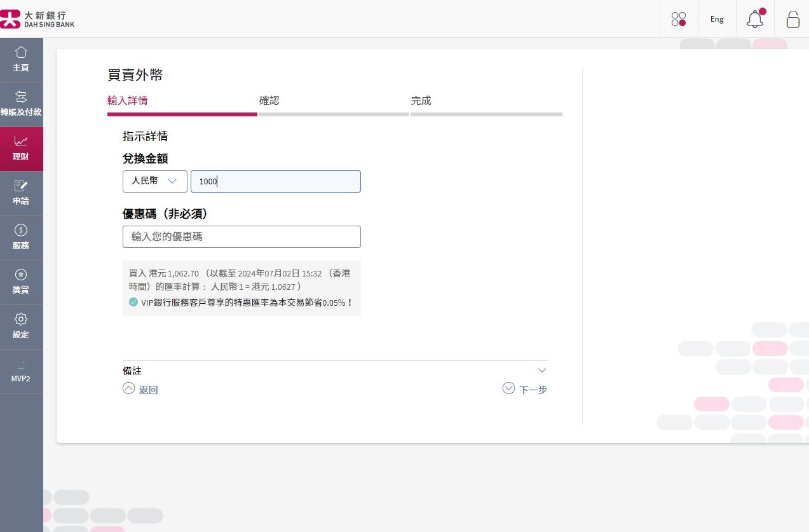Open 設定 settings in sidebar
Image resolution: width=809 pixels, height=532 pixels.
pos(21,326)
